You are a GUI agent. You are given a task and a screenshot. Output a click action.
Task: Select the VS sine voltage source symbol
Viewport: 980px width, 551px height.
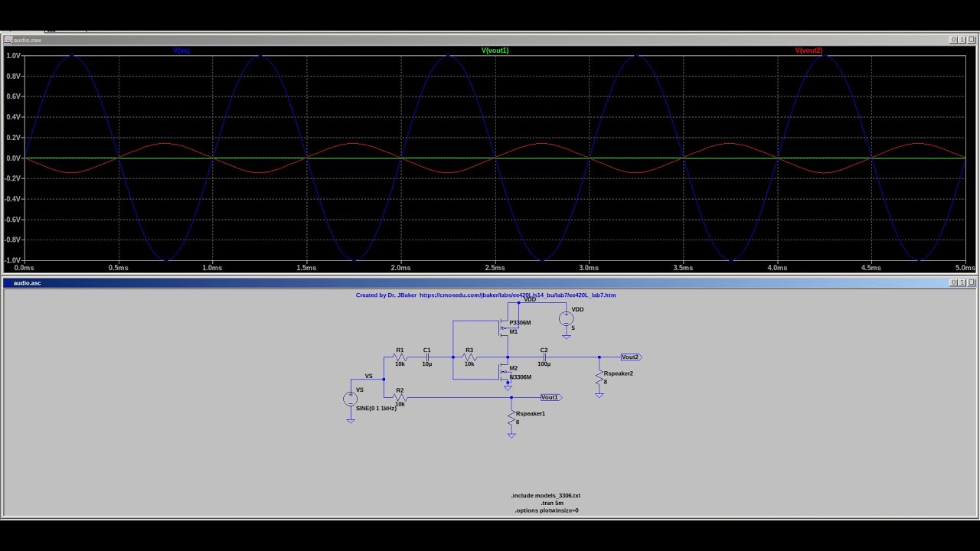coord(350,399)
